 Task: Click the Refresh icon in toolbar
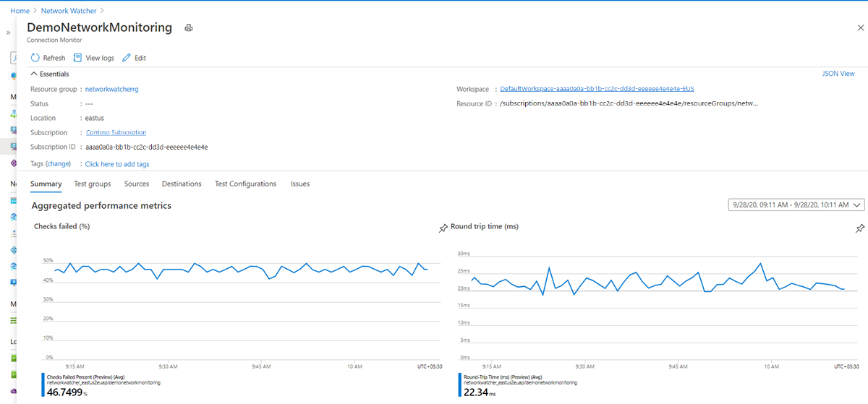click(x=35, y=58)
